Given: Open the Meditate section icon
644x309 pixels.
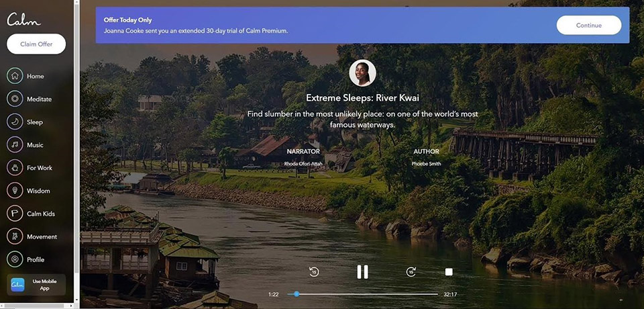Looking at the screenshot, I should click(x=15, y=99).
